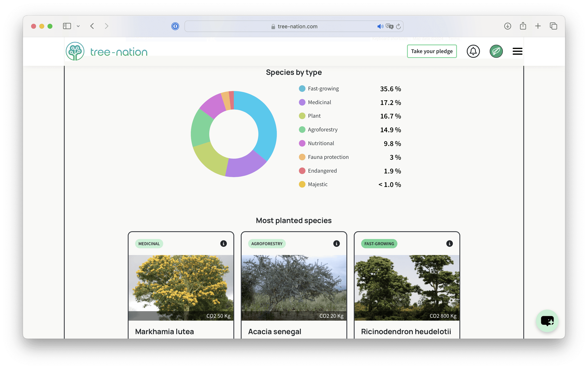Screen dimensions: 588x369
Task: Click the purple Medicinal donut segment
Action: coord(246,165)
